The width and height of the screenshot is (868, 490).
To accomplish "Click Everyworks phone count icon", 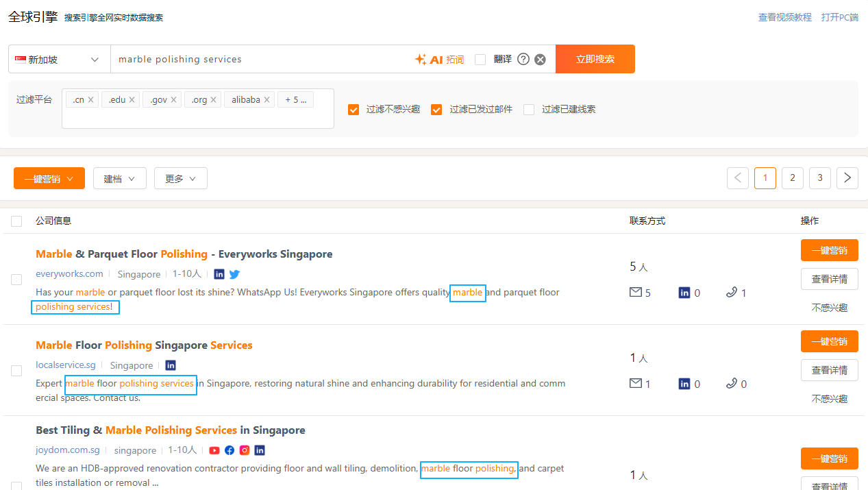I will click(732, 293).
